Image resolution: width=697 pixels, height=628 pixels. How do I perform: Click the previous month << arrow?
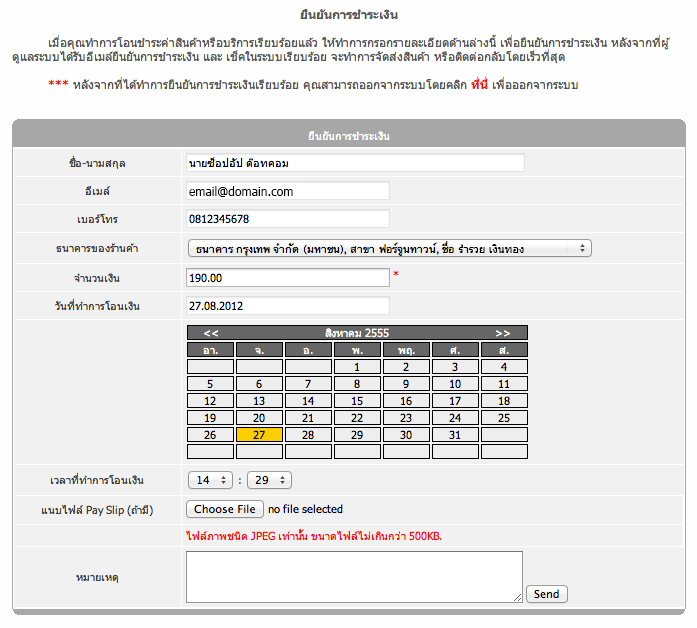point(212,332)
